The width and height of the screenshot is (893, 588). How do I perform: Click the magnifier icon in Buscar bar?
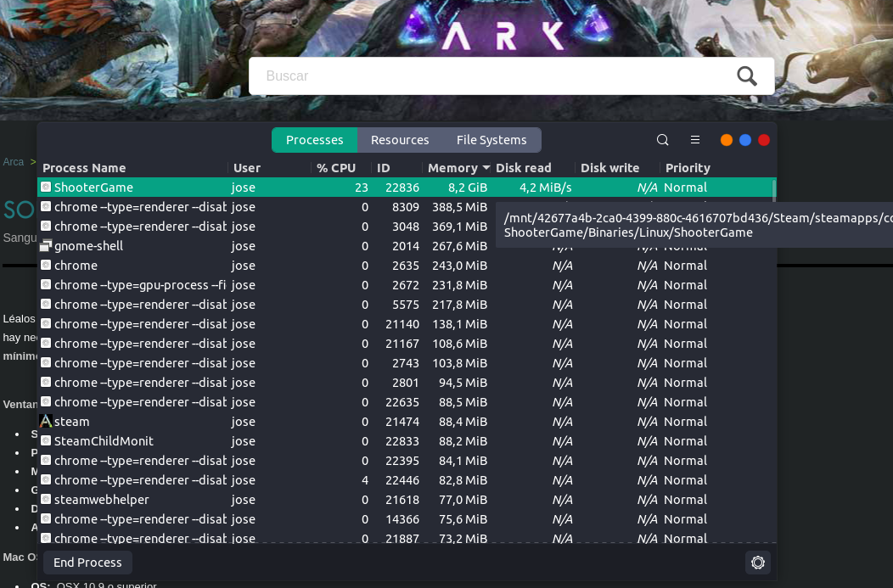point(747,76)
